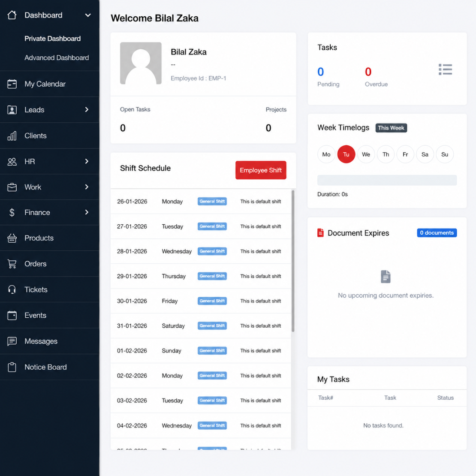Click the Messages chat icon

pos(12,341)
